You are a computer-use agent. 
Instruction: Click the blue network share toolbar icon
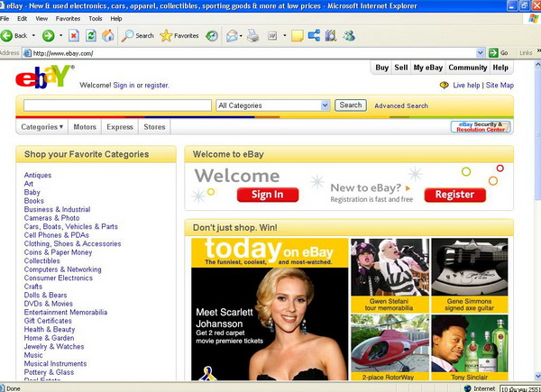[314, 35]
